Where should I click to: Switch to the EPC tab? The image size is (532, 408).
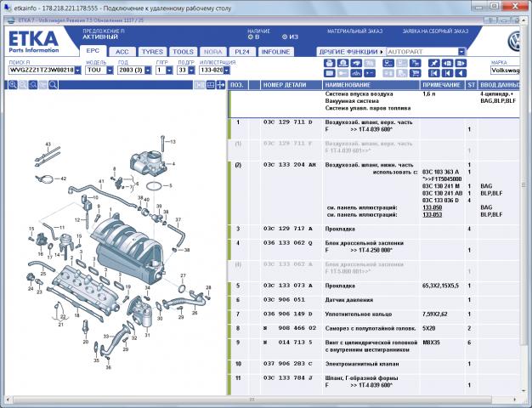(93, 51)
